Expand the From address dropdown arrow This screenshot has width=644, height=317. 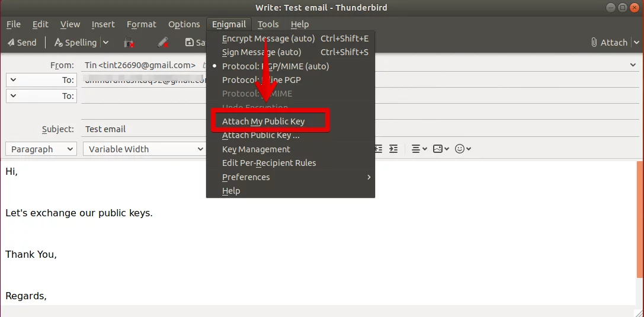pos(633,65)
